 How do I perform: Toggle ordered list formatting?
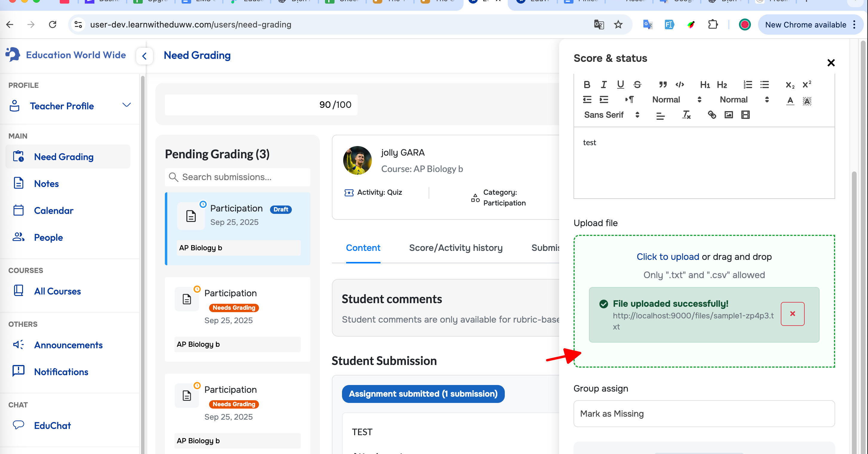pos(747,85)
